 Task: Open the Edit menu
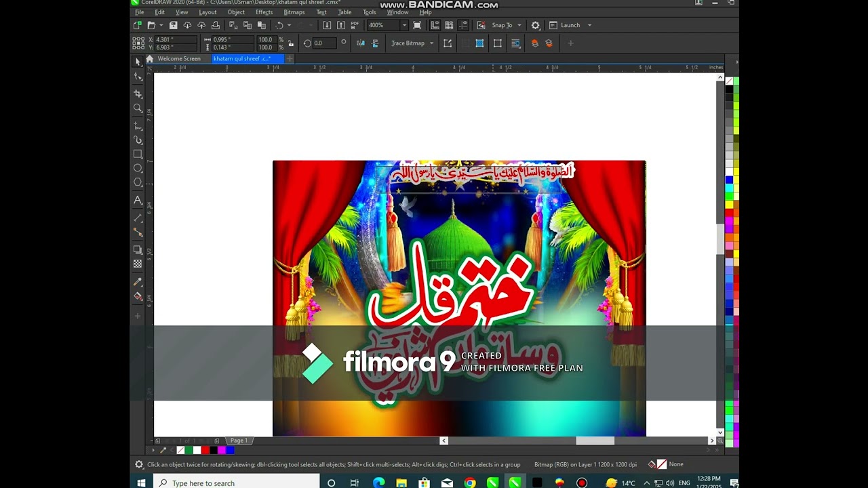click(159, 12)
